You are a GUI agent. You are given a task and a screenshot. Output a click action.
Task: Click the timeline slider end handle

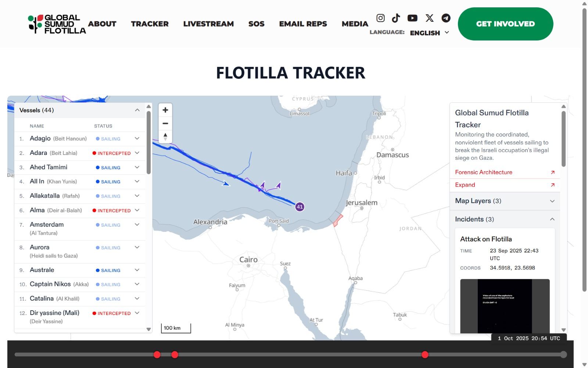pos(563,354)
